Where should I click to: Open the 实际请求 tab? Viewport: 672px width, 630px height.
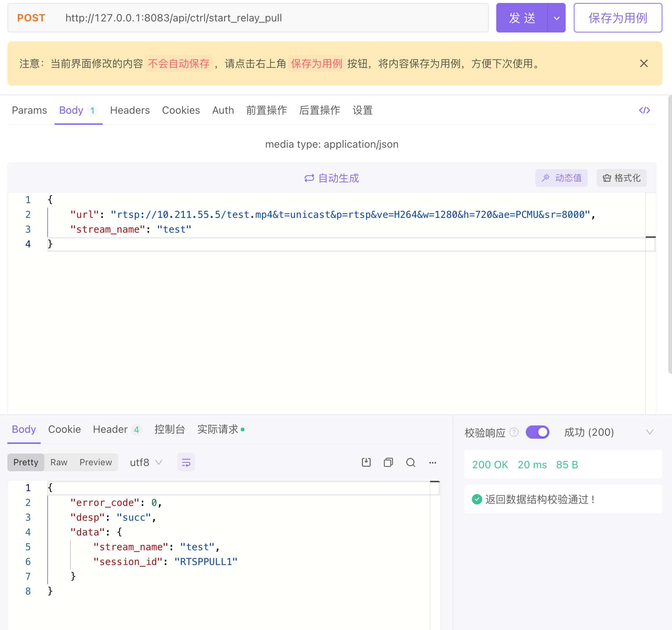(x=221, y=429)
